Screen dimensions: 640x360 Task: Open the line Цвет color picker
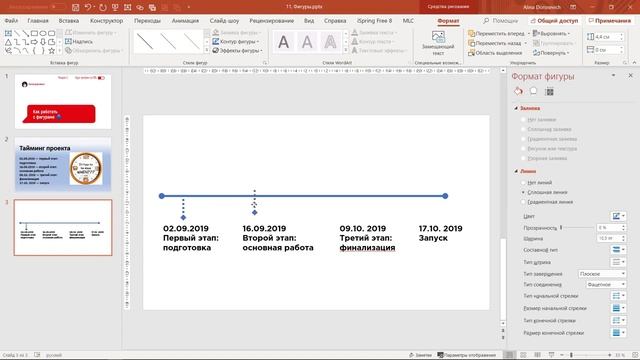tap(618, 216)
